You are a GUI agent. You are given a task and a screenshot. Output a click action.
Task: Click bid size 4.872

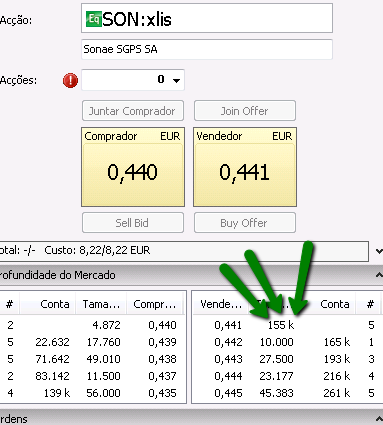[106, 325]
